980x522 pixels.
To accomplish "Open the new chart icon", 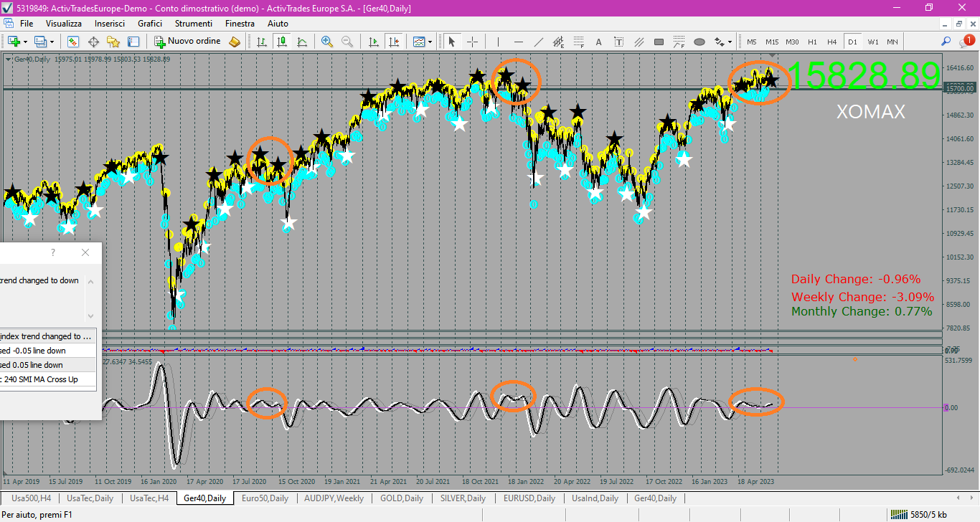I will point(13,42).
